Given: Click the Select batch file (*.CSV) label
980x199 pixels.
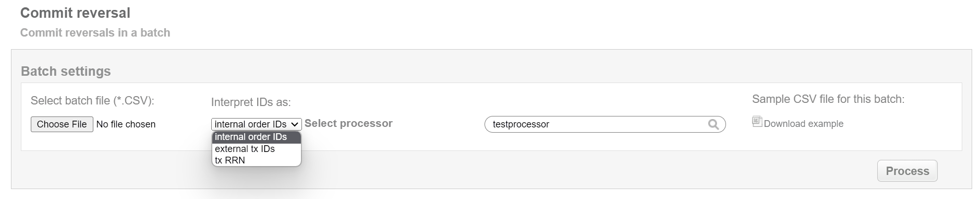Looking at the screenshot, I should 92,100.
